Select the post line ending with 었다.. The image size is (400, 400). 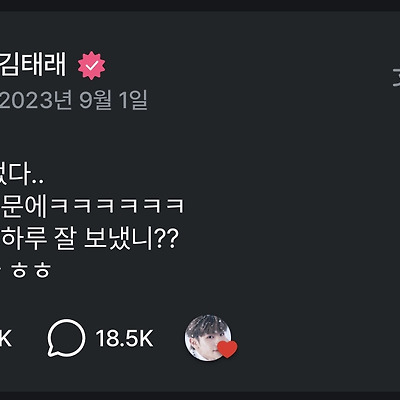(x=22, y=175)
